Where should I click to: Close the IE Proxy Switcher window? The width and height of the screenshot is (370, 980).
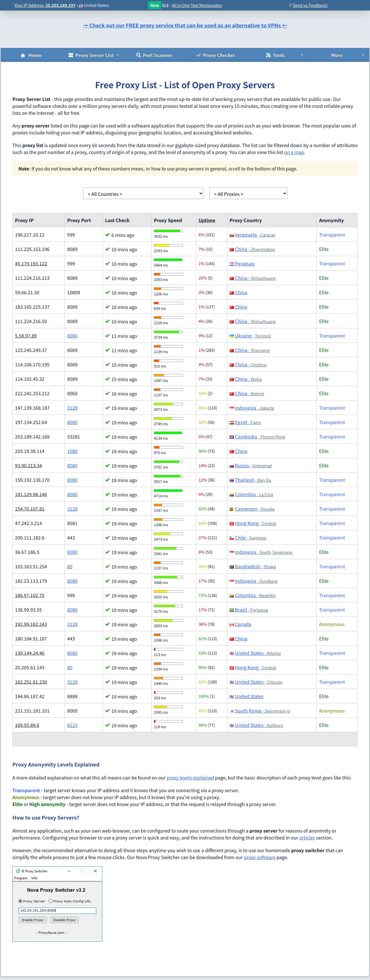coord(95,871)
